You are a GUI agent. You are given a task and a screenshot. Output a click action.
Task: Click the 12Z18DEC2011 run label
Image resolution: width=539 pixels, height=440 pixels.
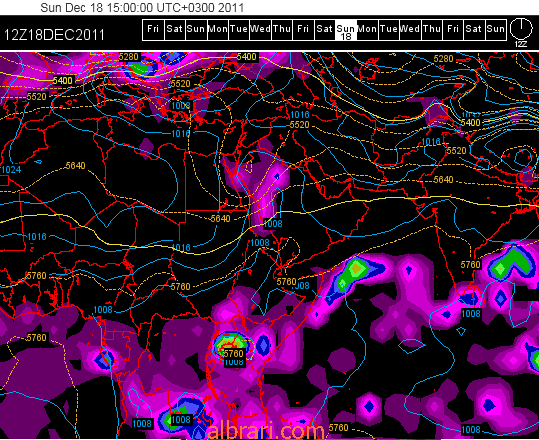pos(54,35)
